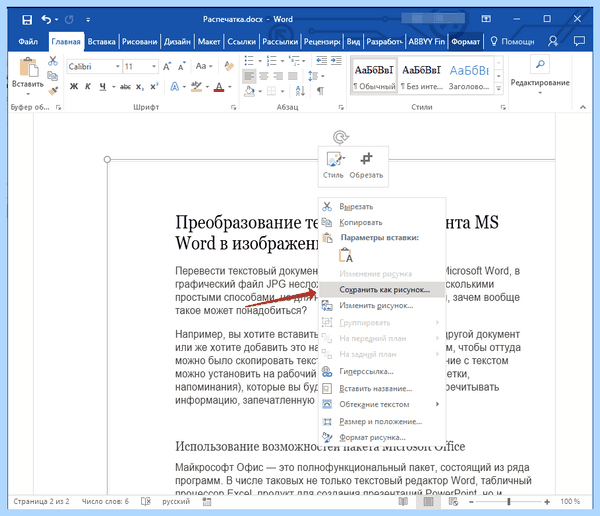This screenshot has width=600, height=516.
Task: Open the Стиль picture style dropdown
Action: click(x=333, y=166)
